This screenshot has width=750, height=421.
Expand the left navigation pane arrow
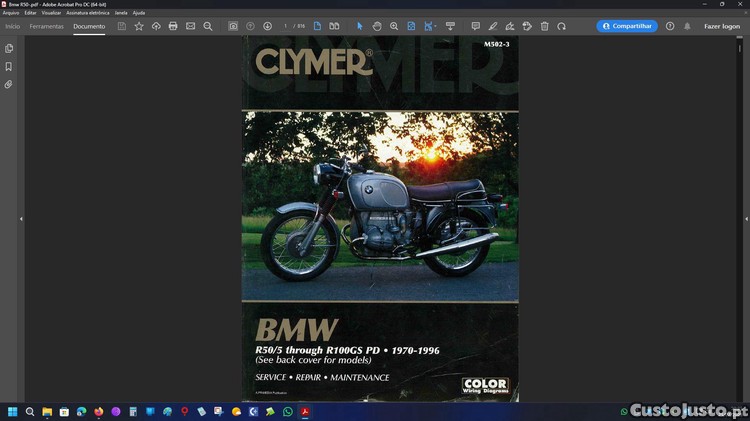coord(21,219)
